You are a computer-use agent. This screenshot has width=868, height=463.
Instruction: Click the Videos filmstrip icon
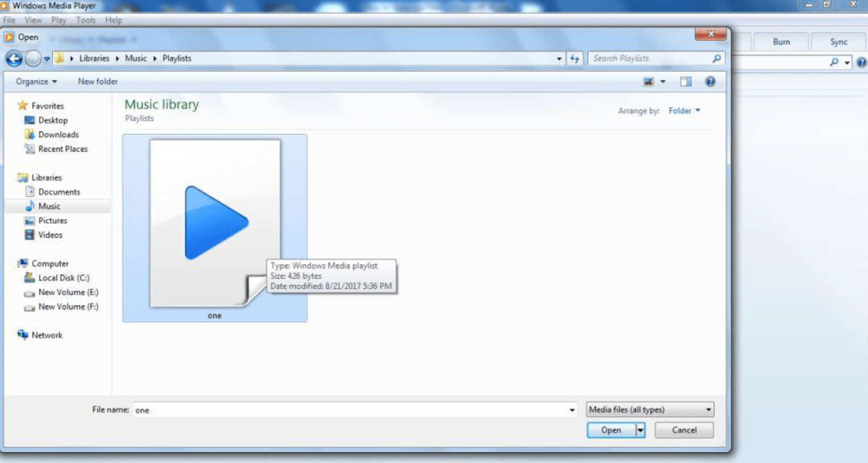click(30, 234)
